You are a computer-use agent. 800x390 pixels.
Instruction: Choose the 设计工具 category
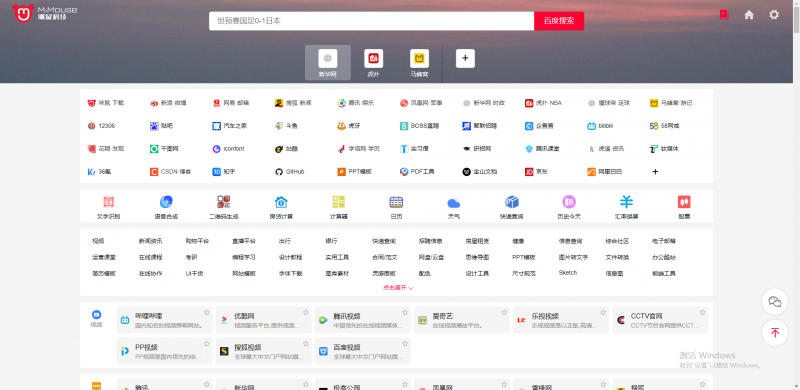pyautogui.click(x=477, y=274)
